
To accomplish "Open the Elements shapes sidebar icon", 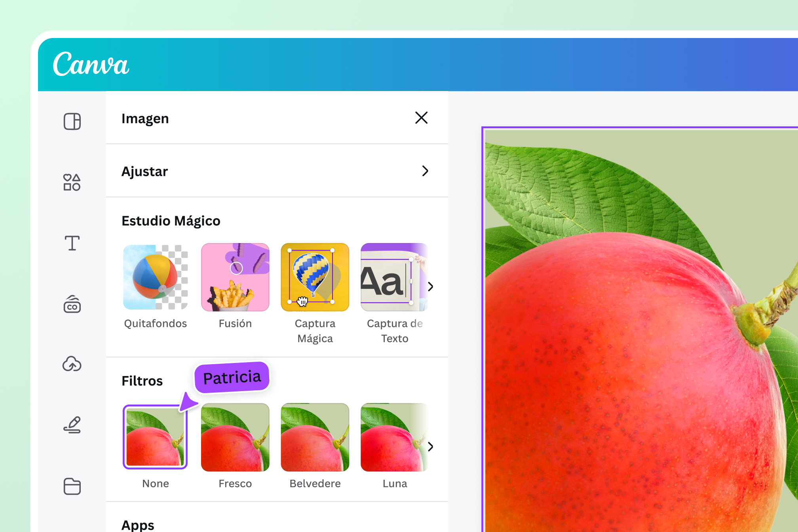I will tap(72, 182).
